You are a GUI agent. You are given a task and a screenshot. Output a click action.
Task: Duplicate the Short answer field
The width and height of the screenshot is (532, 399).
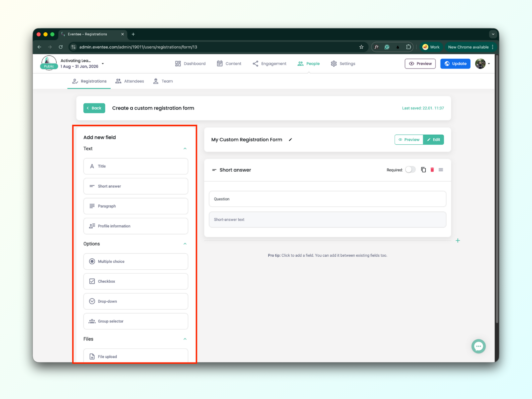click(423, 170)
